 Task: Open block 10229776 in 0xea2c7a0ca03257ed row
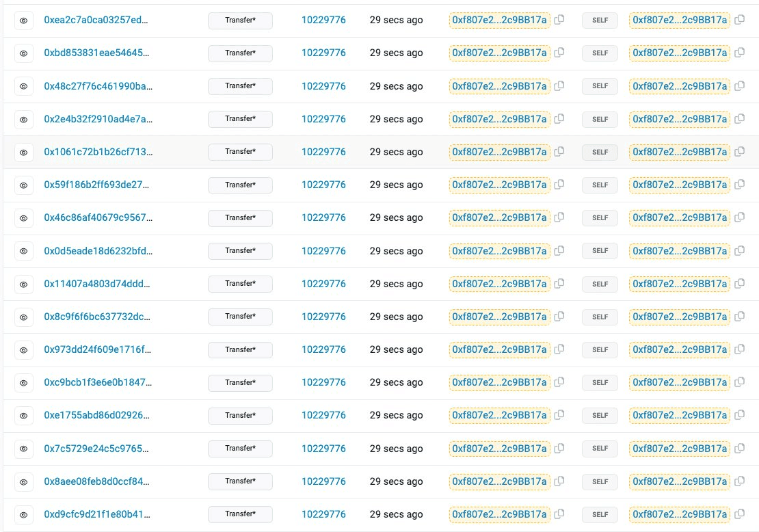coord(323,21)
